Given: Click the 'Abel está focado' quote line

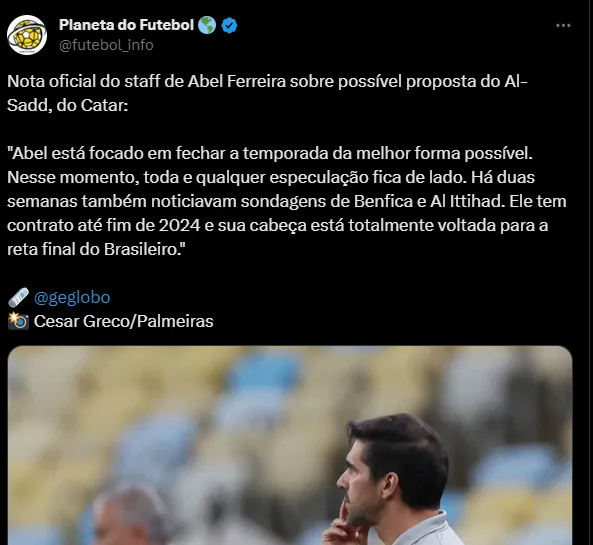Looking at the screenshot, I should (x=270, y=153).
